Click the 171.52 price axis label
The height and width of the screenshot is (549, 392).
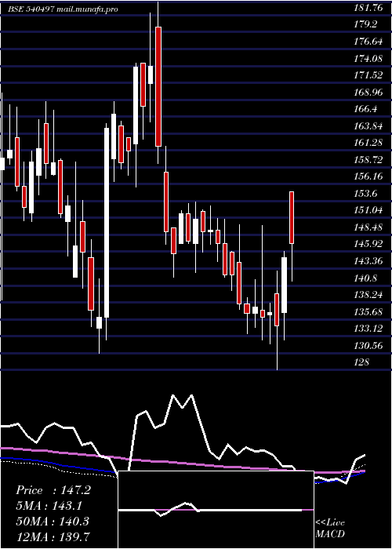click(368, 75)
